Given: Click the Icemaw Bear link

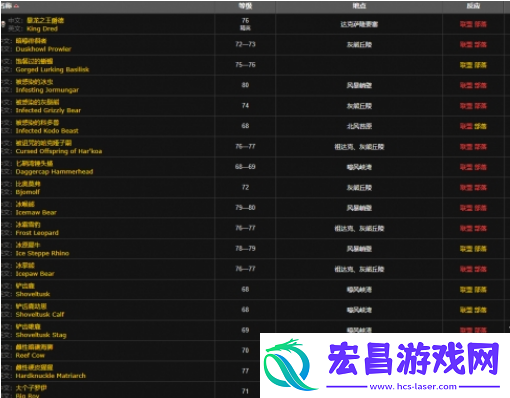Looking at the screenshot, I should [36, 212].
